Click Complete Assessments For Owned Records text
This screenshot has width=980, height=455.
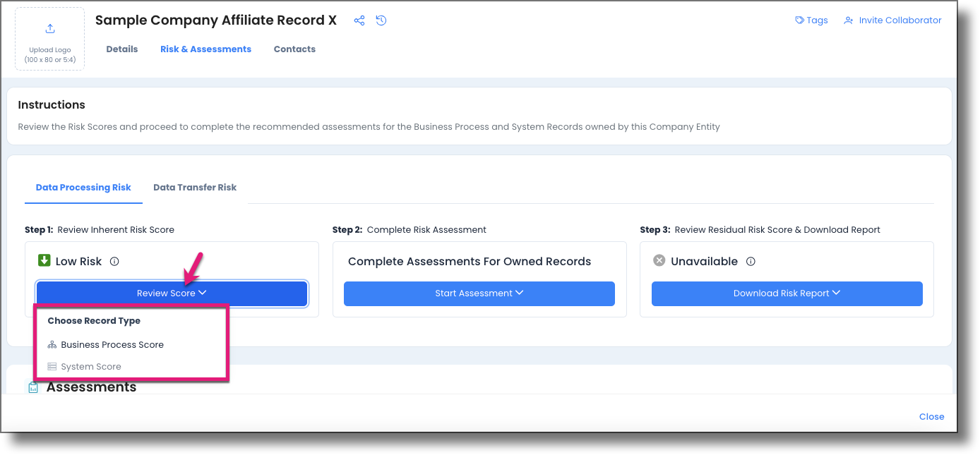tap(470, 262)
